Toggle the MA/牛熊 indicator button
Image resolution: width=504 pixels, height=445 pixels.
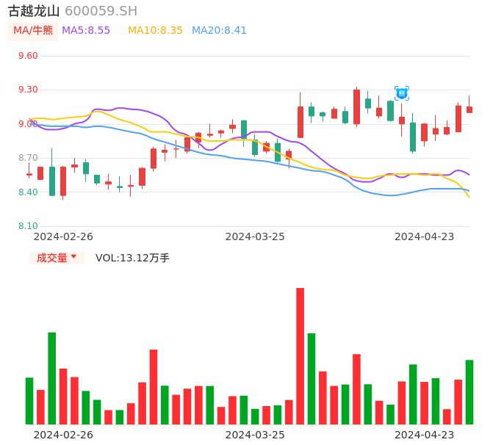[x=33, y=31]
